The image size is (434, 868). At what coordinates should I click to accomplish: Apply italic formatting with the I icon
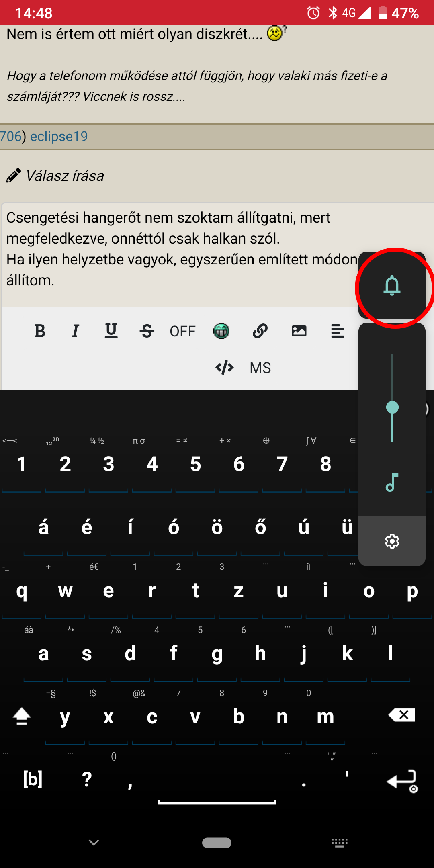point(75,331)
